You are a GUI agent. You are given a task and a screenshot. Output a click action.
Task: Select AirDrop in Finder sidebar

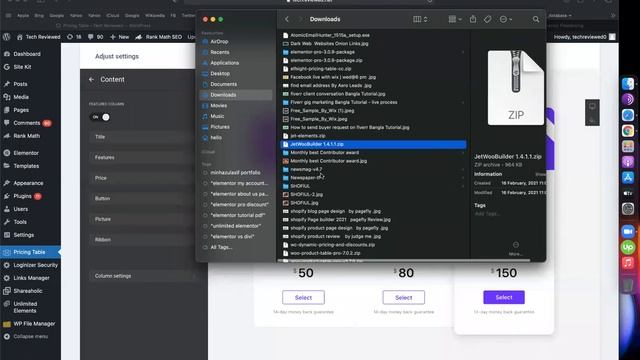point(219,42)
